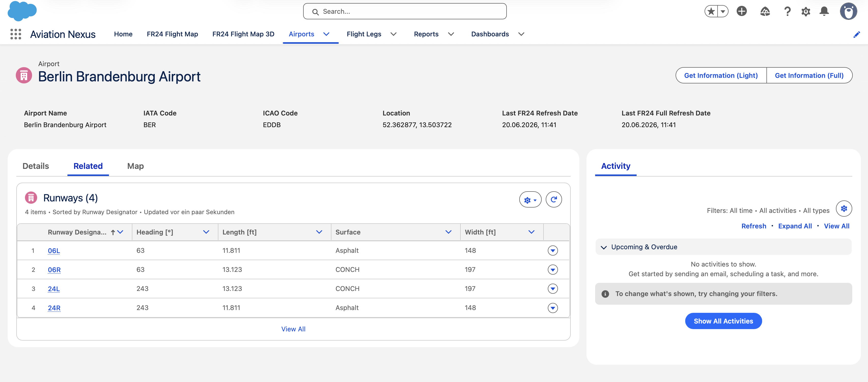Open the Dashboards tab
Viewport: 868px width, 382px height.
point(490,34)
